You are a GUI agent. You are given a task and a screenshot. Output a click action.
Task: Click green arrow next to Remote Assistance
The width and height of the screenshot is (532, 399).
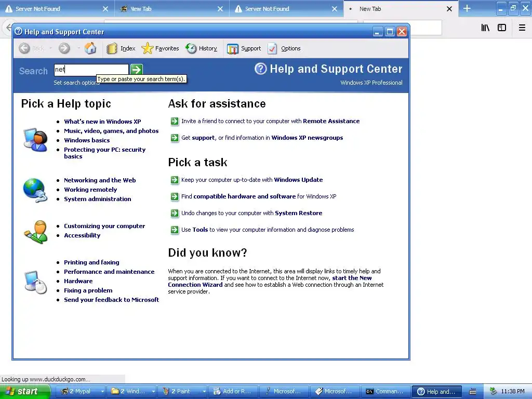coord(175,121)
